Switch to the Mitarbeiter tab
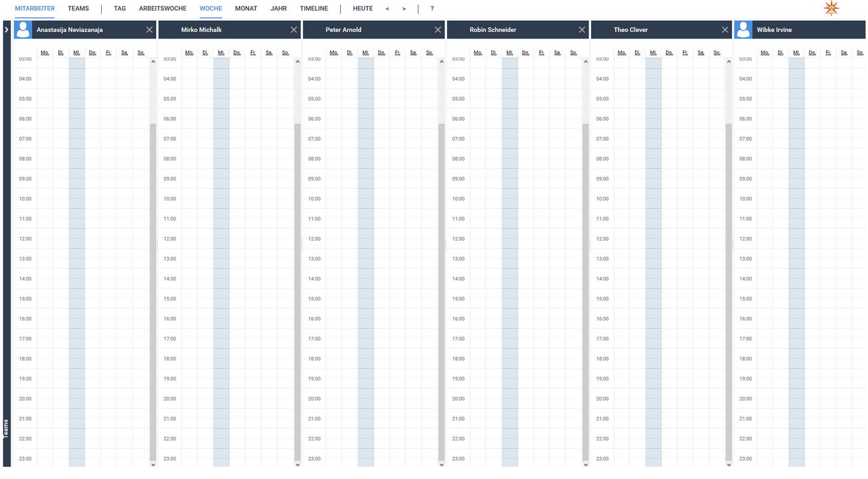 (35, 8)
